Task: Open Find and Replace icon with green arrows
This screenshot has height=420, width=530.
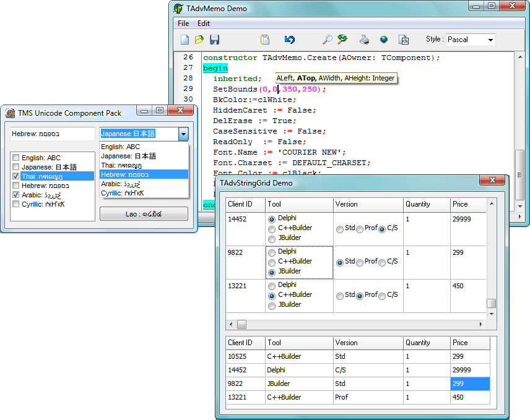Action: (342, 40)
